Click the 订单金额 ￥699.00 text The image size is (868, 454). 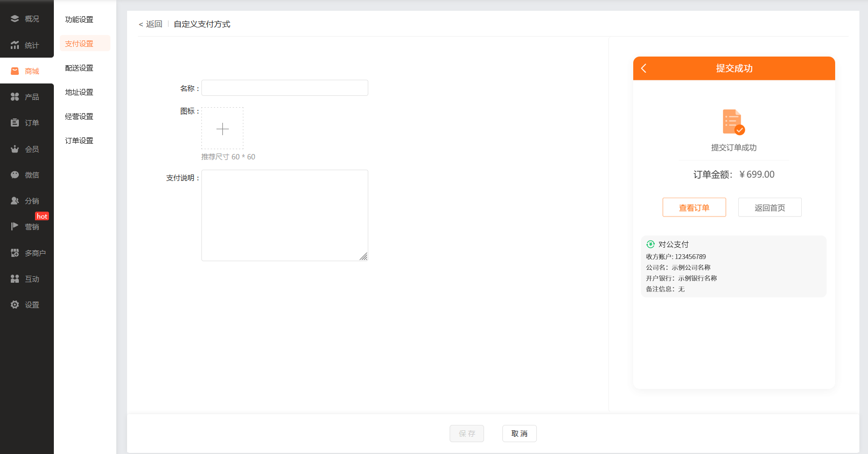(734, 174)
